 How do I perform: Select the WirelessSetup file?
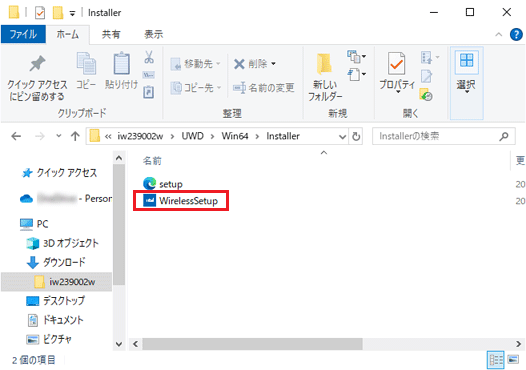(x=181, y=201)
